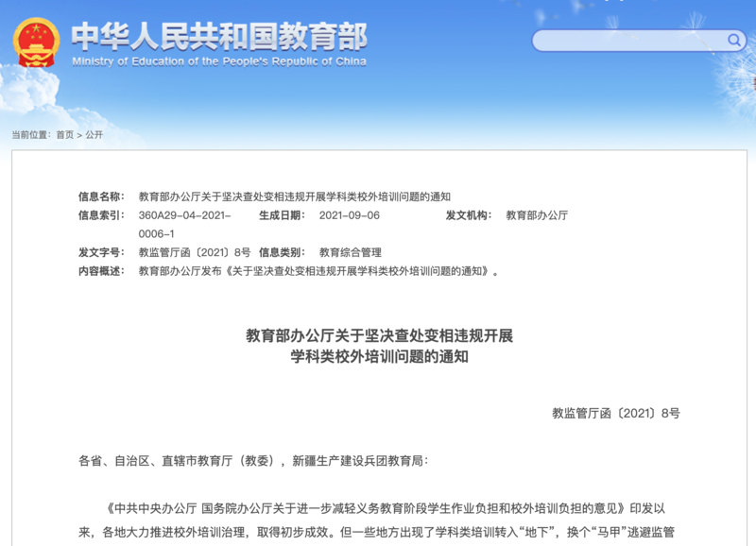Click the 信息名称 field label
This screenshot has width=756, height=546.
click(x=100, y=196)
